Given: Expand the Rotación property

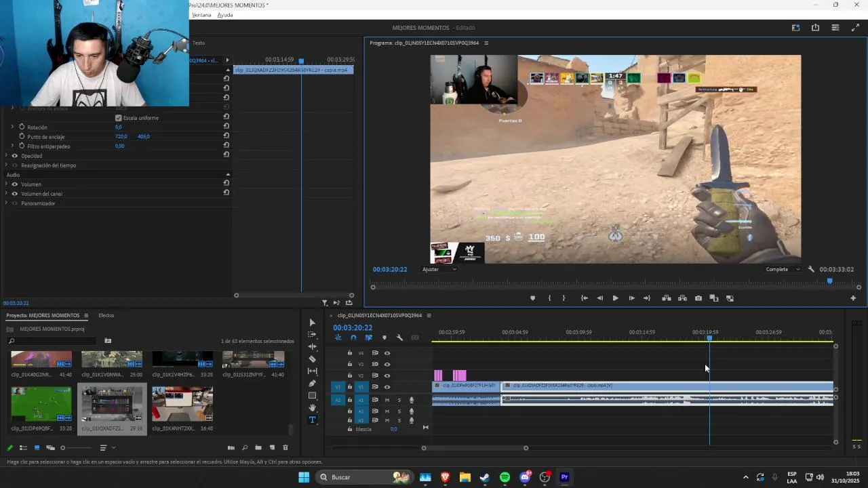Looking at the screenshot, I should coord(12,127).
